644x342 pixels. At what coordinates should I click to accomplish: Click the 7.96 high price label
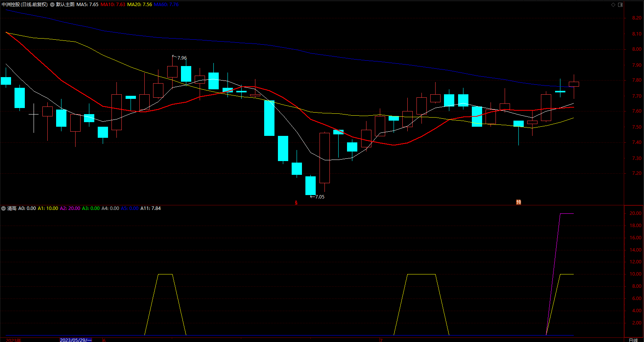point(182,58)
